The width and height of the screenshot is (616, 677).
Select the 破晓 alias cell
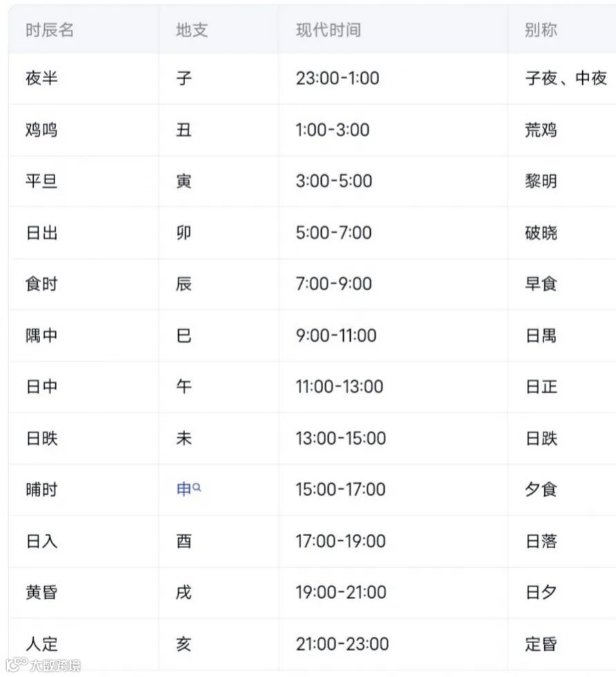point(541,233)
